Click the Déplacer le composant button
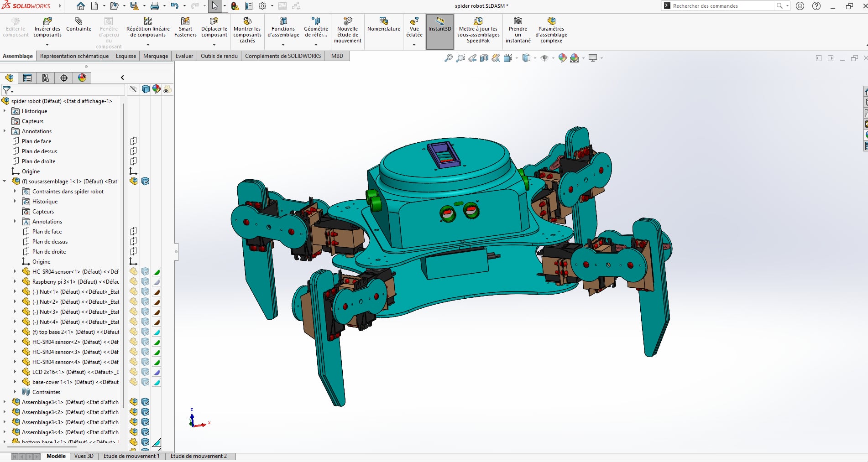The height and width of the screenshot is (462, 868). pos(214,27)
